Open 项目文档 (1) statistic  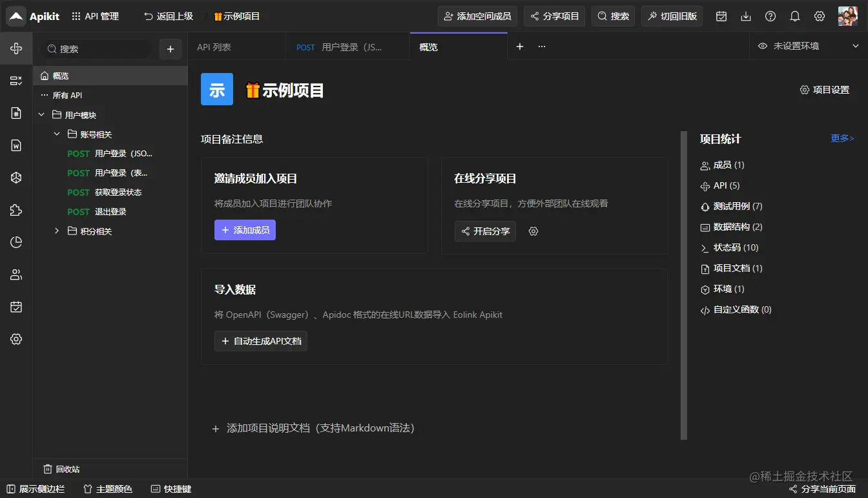(x=732, y=269)
